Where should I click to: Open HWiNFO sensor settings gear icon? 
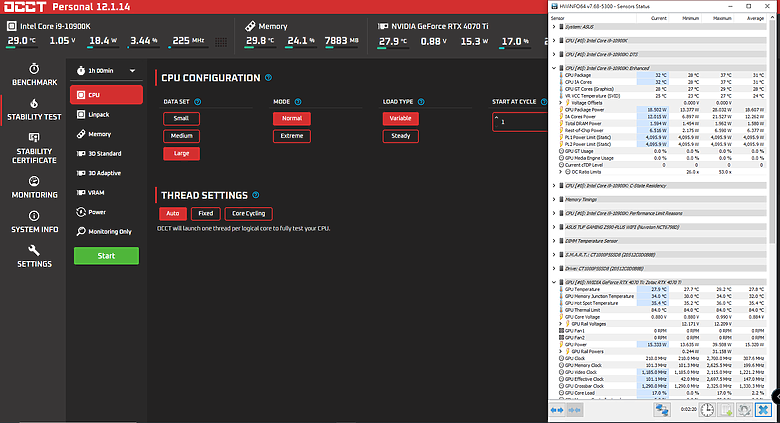coord(744,410)
